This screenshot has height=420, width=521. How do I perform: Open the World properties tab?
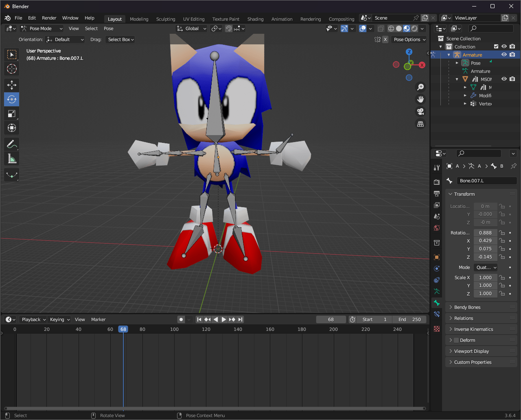point(437,228)
